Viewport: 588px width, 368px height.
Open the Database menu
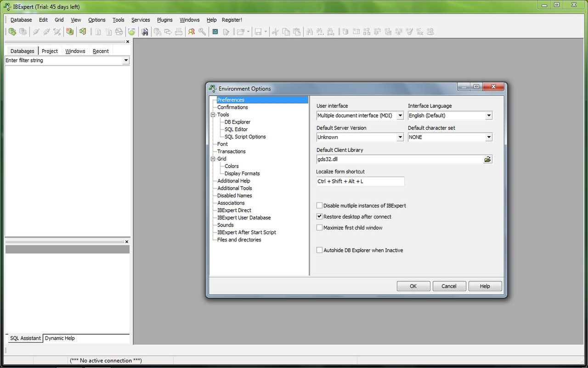[21, 20]
